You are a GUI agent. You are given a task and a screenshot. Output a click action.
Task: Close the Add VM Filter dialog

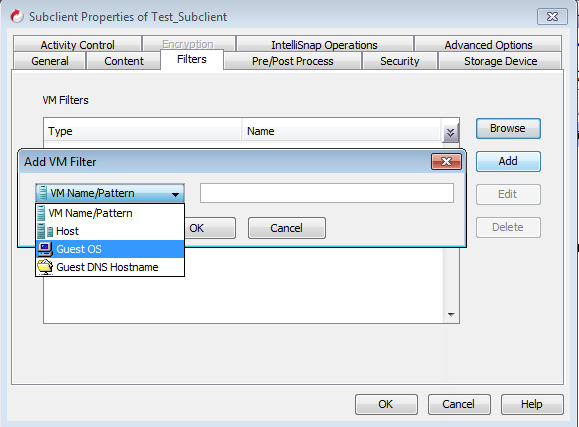(x=446, y=161)
